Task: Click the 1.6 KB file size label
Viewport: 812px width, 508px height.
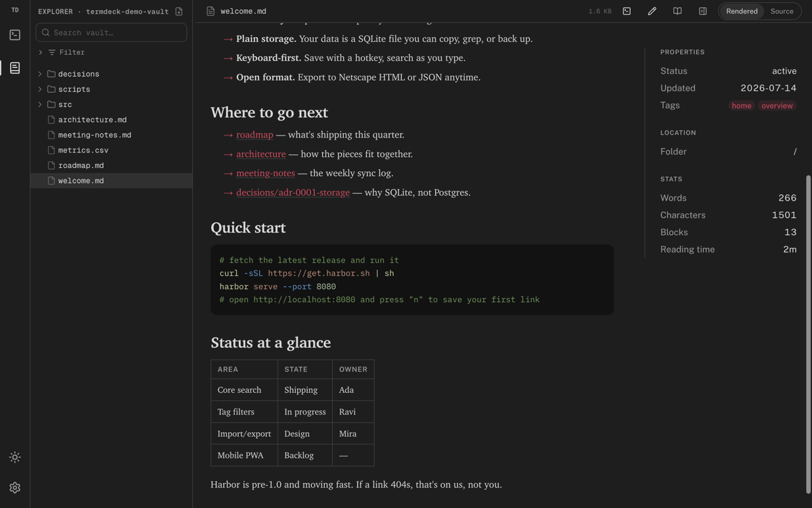Action: [x=600, y=12]
